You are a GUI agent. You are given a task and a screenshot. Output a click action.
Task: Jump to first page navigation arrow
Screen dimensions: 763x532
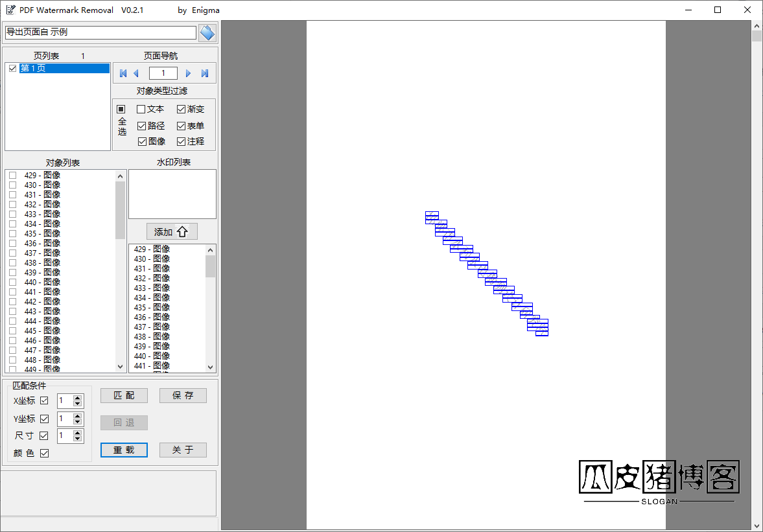pyautogui.click(x=123, y=73)
